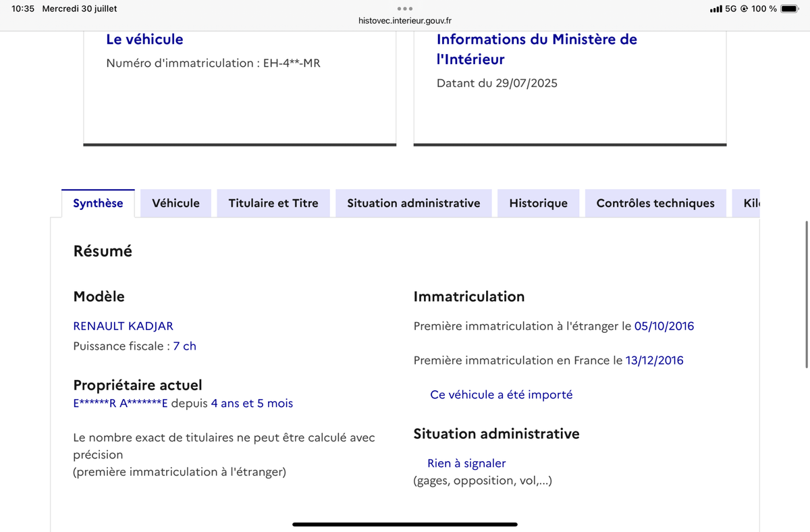Tap the home indicator bar at bottom
The image size is (810, 532).
(x=405, y=524)
